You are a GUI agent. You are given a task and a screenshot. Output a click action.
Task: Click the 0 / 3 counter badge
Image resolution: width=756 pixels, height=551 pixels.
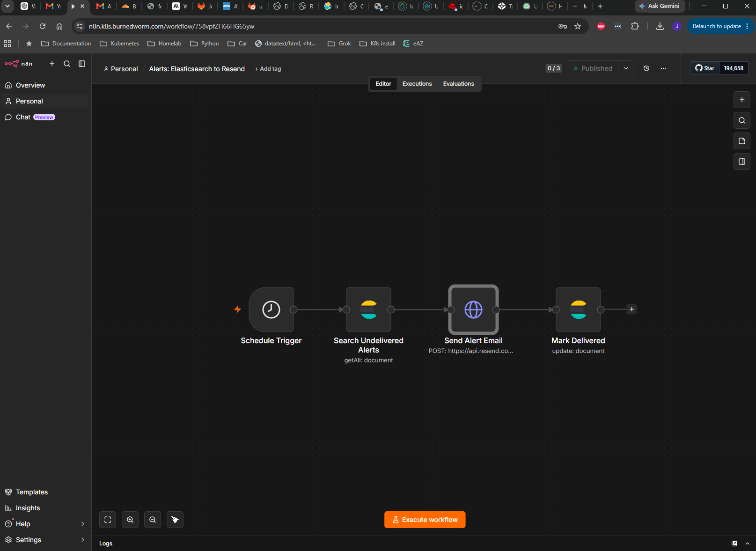point(554,68)
